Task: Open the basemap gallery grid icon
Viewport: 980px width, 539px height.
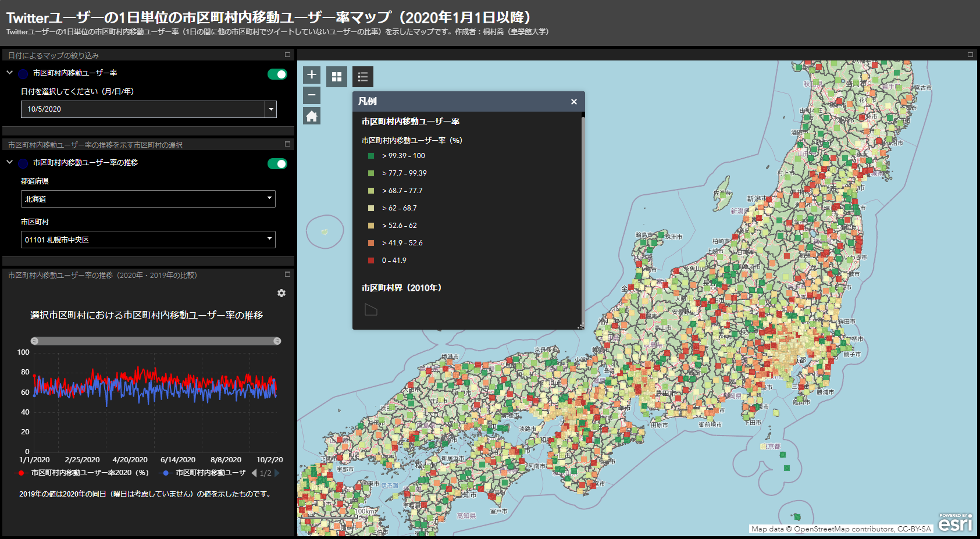Action: [336, 76]
